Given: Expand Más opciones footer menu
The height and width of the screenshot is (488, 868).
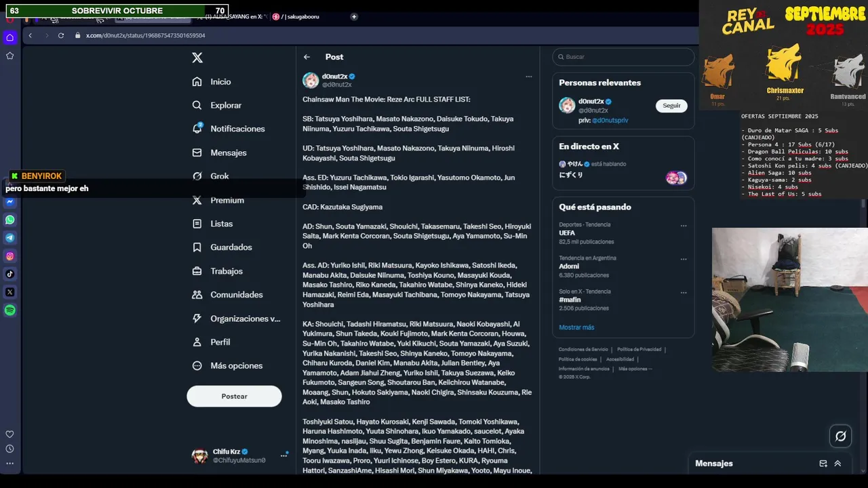Looking at the screenshot, I should pyautogui.click(x=635, y=369).
